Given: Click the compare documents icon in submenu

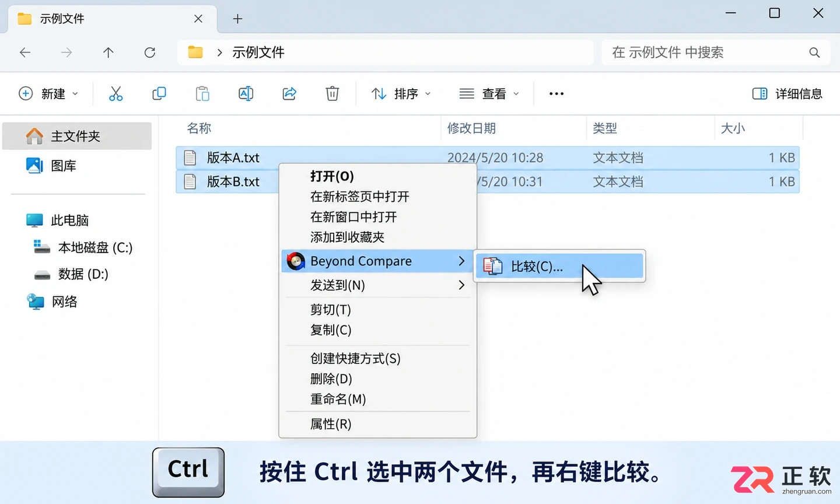Looking at the screenshot, I should click(x=493, y=266).
